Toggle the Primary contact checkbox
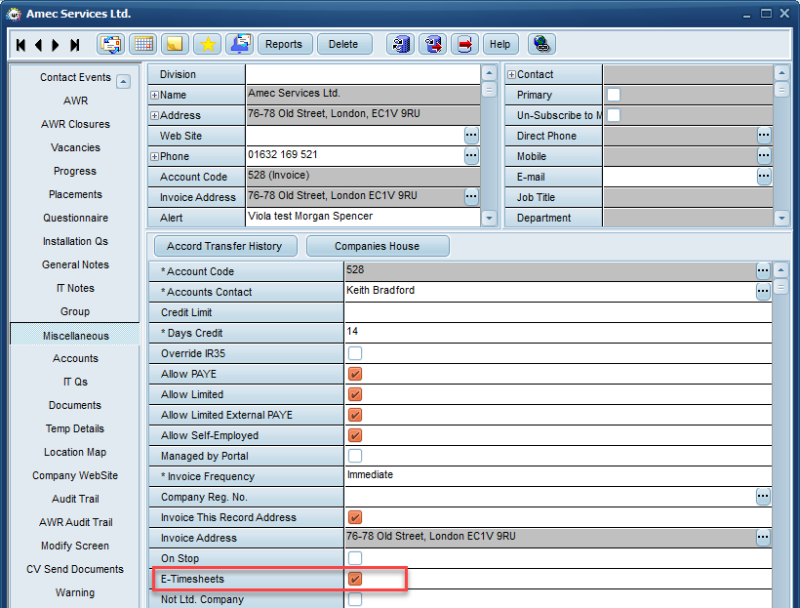800x608 pixels. [x=614, y=95]
